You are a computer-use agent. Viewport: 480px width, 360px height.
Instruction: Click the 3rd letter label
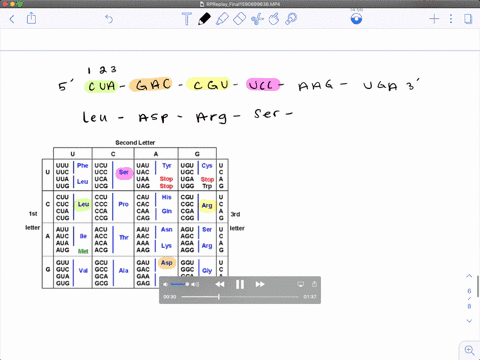click(x=237, y=221)
